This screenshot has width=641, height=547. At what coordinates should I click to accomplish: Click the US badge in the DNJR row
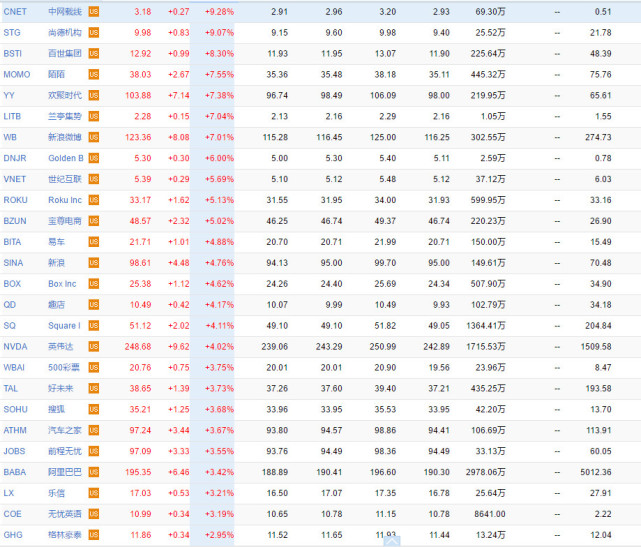[x=94, y=158]
